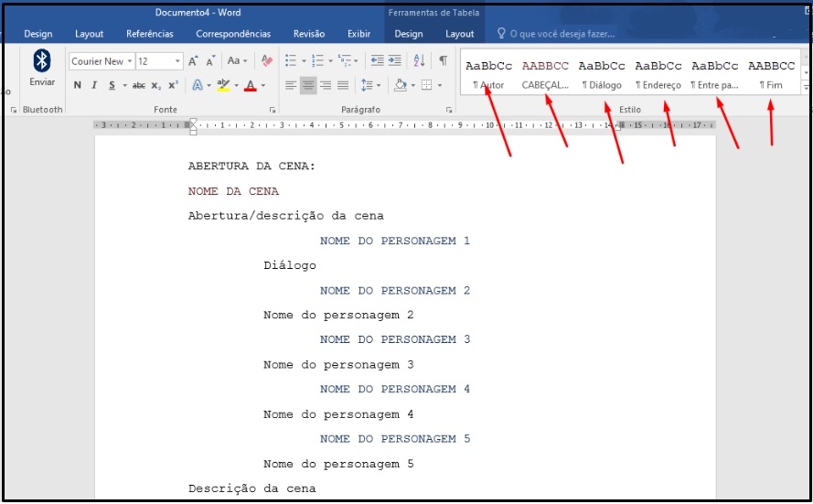Open text effects with the outlined A icon
This screenshot has width=813, height=504.
pyautogui.click(x=198, y=85)
